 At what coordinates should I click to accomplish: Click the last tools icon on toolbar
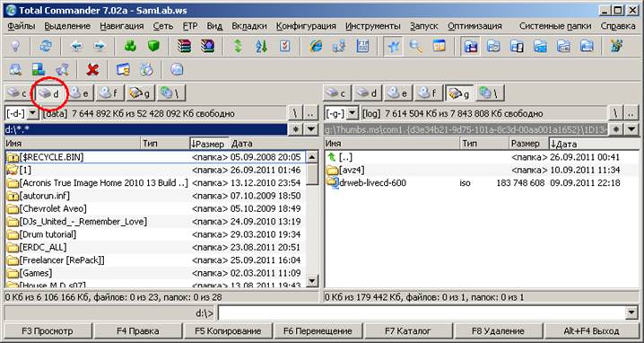(616, 46)
